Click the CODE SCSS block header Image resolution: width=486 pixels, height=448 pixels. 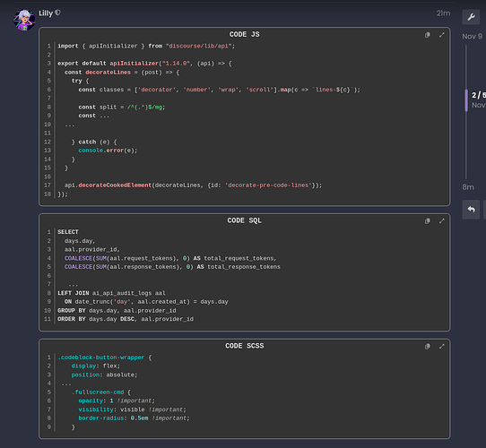tap(244, 346)
